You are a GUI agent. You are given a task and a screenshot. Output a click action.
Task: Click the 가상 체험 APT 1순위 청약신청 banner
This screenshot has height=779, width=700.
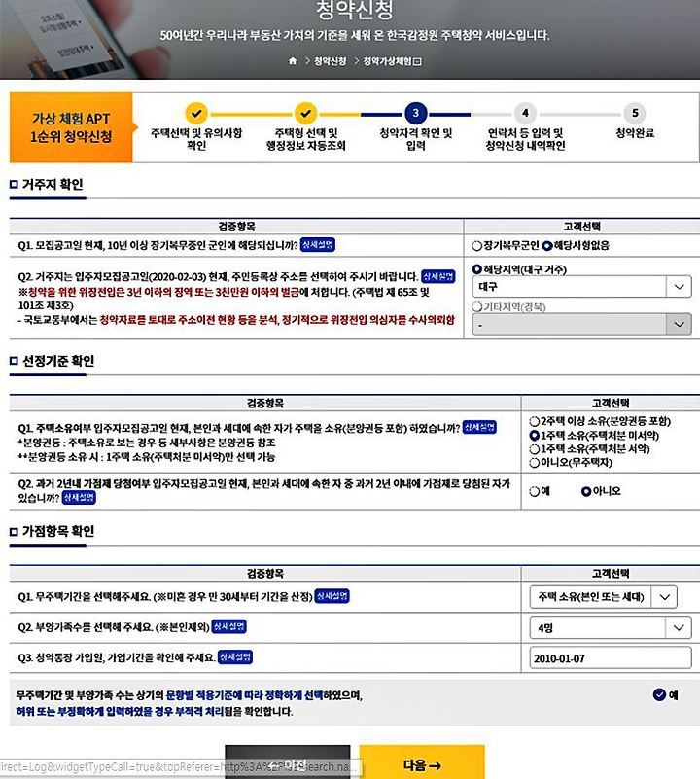tap(71, 127)
